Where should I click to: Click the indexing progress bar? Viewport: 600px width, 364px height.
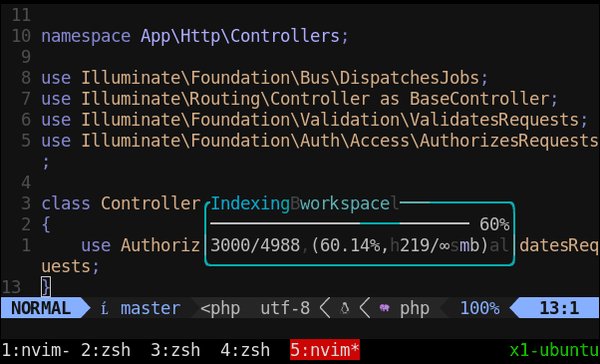coord(340,223)
